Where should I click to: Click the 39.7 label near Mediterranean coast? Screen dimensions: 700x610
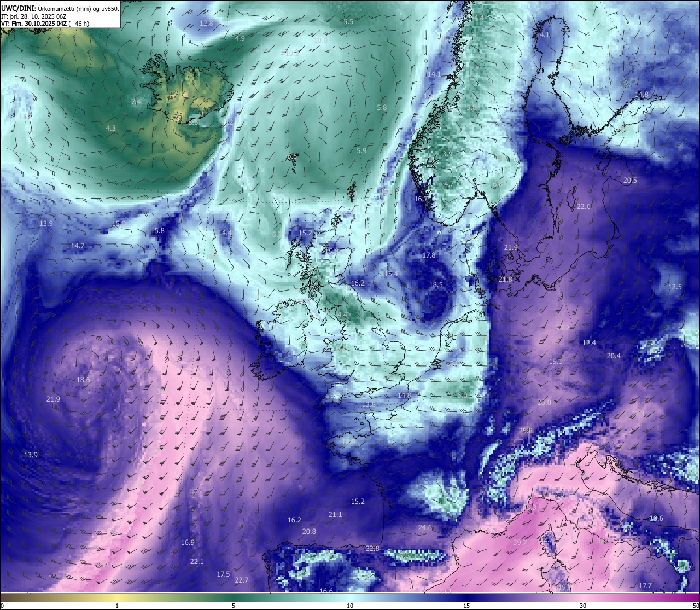[520, 543]
